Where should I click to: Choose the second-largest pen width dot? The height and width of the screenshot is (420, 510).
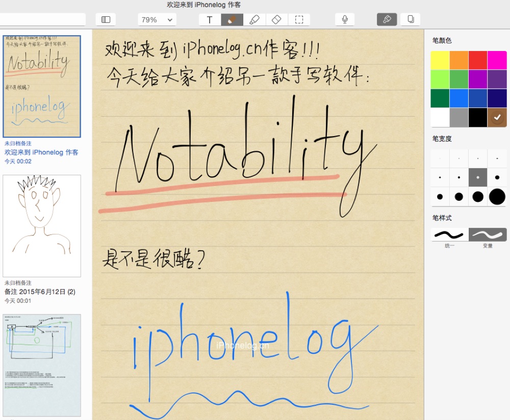[x=478, y=197]
